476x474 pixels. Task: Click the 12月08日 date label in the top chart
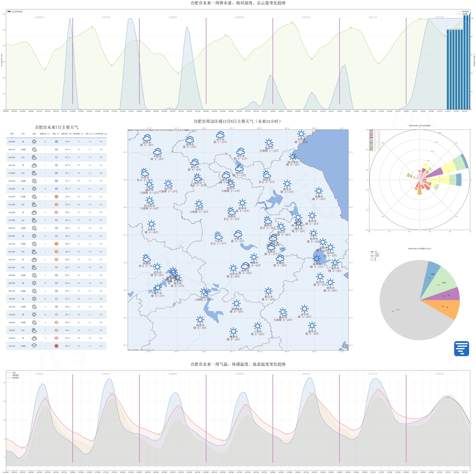[172, 17]
